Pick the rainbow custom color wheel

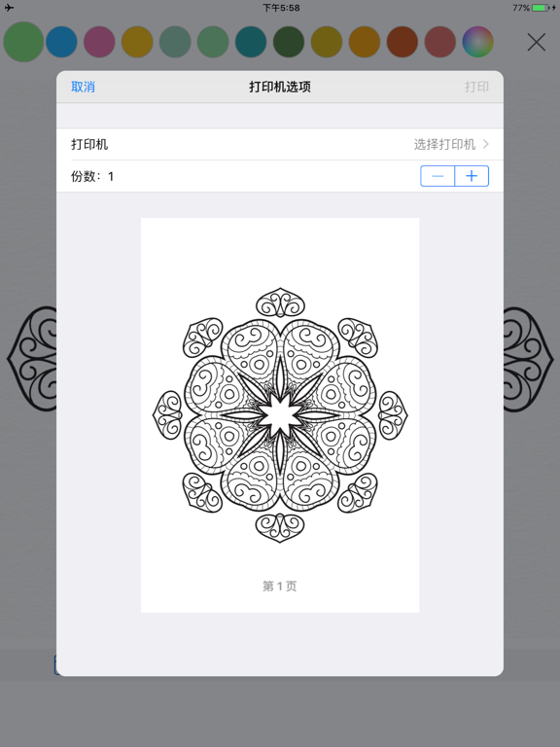pos(477,42)
